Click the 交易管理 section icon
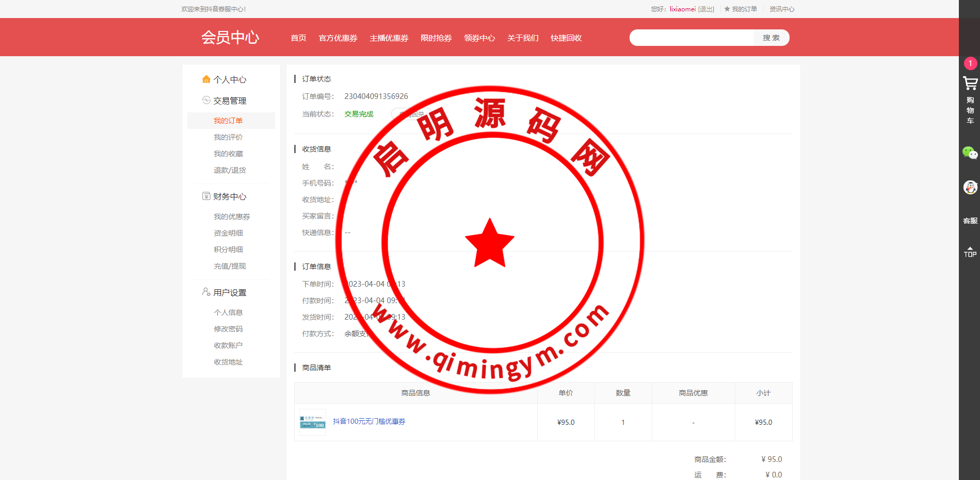Viewport: 980px width, 480px height. (206, 101)
